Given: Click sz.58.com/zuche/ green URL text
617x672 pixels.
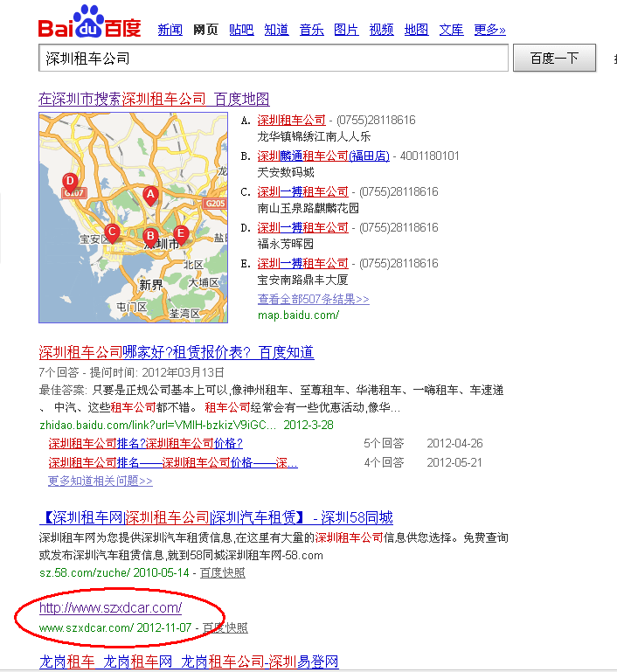Looking at the screenshot, I should pyautogui.click(x=85, y=572).
